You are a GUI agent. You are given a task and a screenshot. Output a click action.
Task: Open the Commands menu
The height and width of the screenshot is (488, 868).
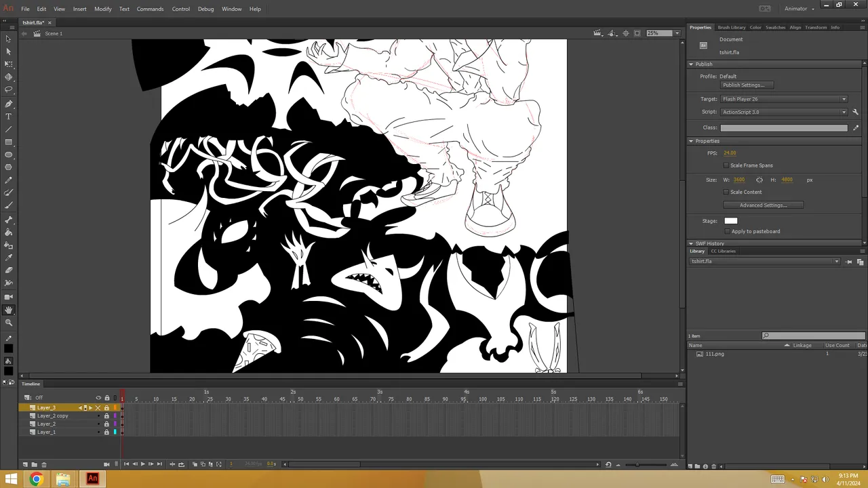[150, 9]
